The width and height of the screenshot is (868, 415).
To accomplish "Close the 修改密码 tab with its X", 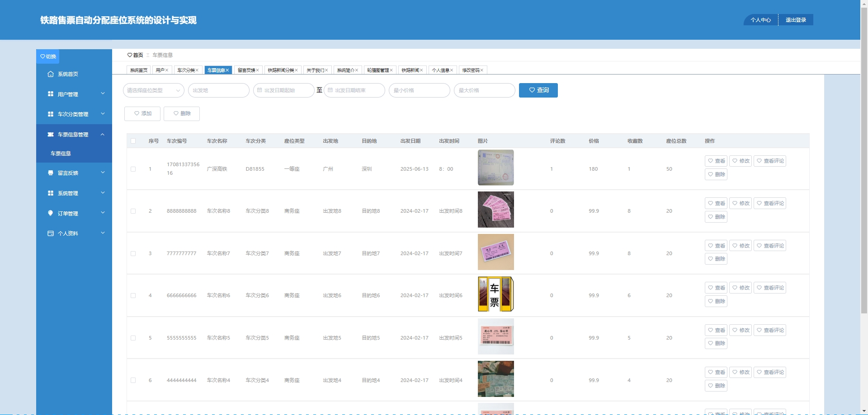I will [482, 70].
